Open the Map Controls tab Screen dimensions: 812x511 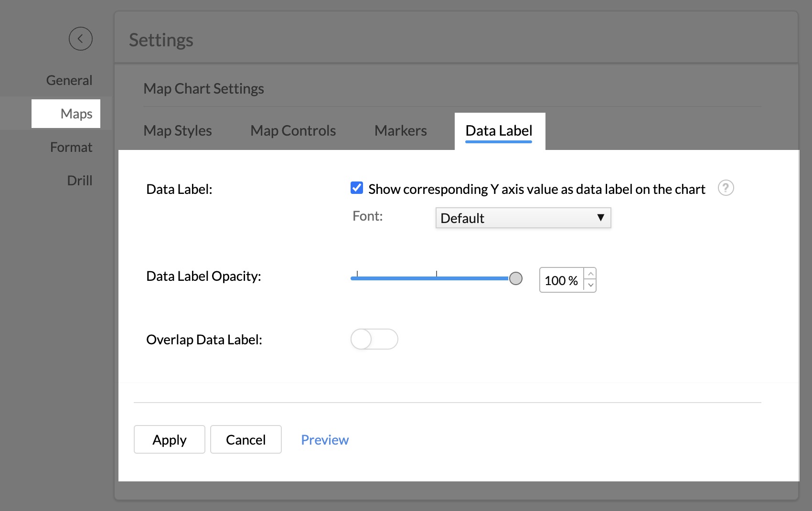point(293,131)
